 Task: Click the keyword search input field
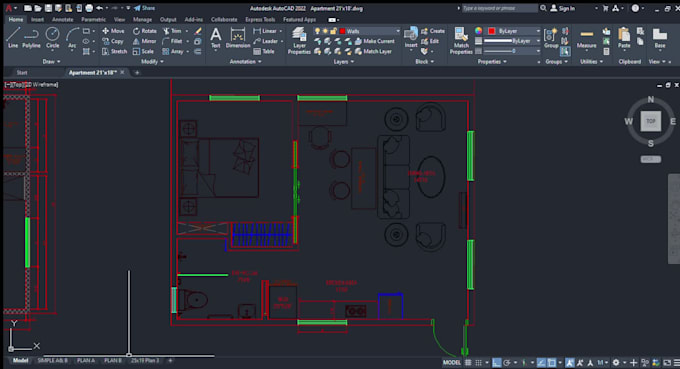[x=500, y=8]
